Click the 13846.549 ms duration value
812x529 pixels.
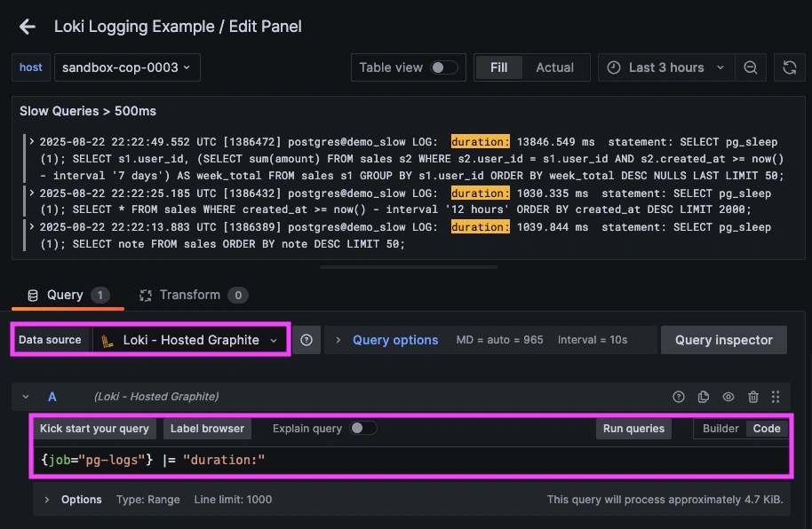click(x=555, y=142)
